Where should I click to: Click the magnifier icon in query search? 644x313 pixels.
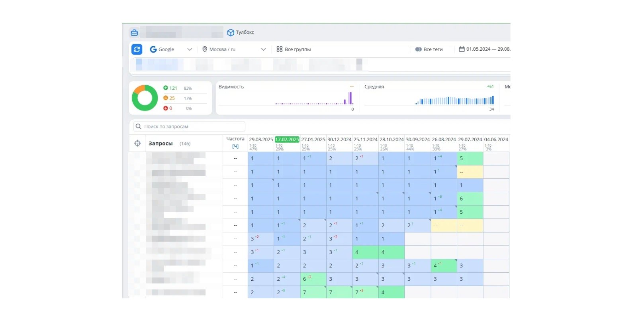click(x=139, y=126)
